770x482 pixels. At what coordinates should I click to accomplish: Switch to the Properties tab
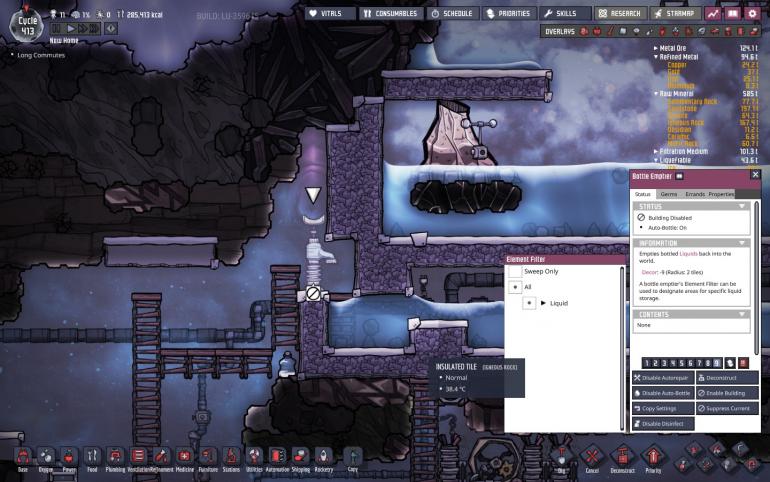click(721, 194)
